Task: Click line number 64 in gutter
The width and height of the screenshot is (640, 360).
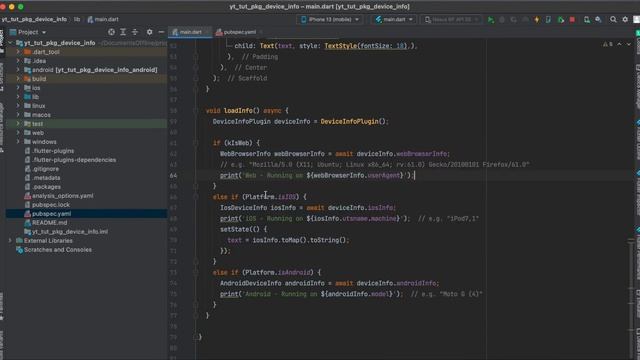Action: point(173,176)
